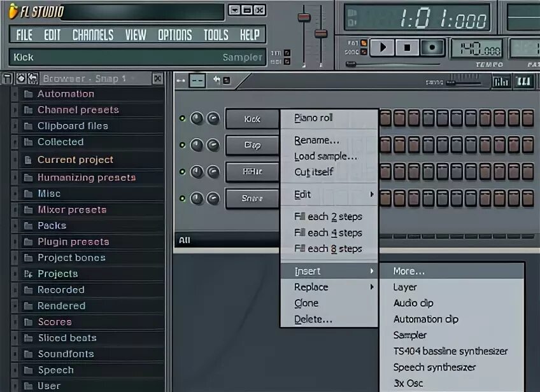The height and width of the screenshot is (392, 540).
Task: Toggle the lower small indicator beside master volume
Action: [x=287, y=62]
